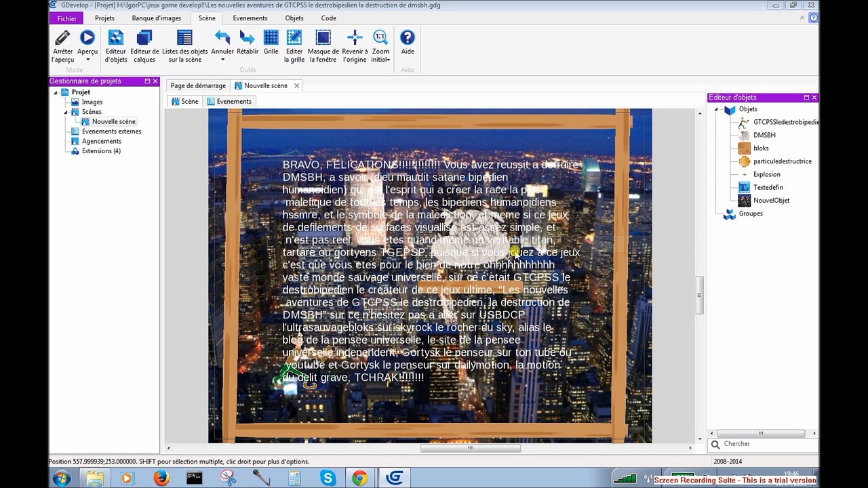The height and width of the screenshot is (488, 868).
Task: Collapse the ribbon with the caret arrow
Action: (803, 18)
